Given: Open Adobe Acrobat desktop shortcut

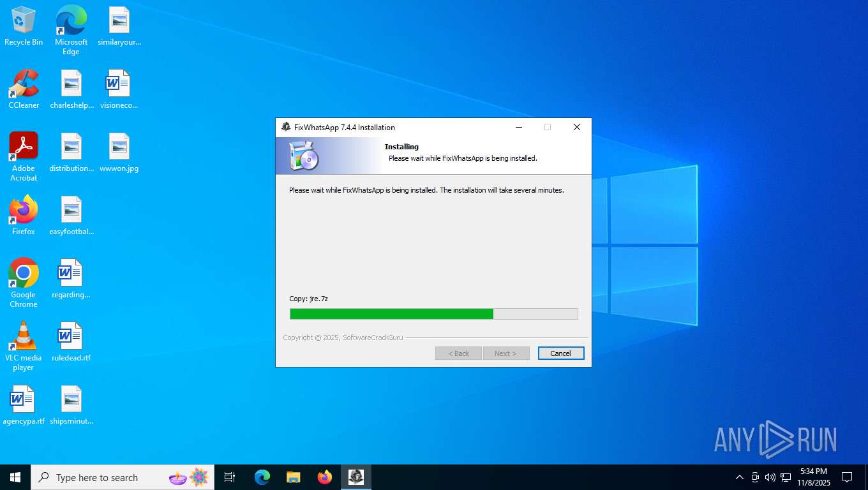Looking at the screenshot, I should (x=24, y=157).
